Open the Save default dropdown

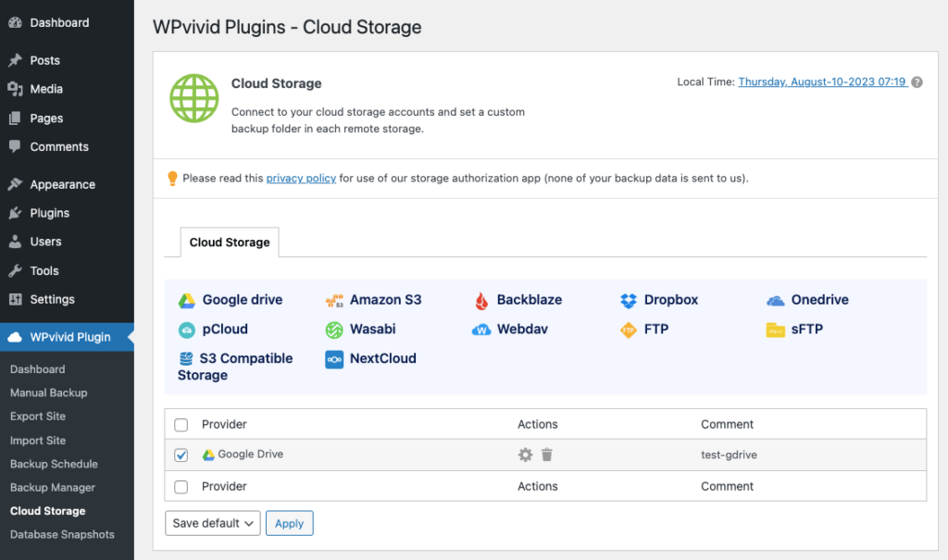212,523
